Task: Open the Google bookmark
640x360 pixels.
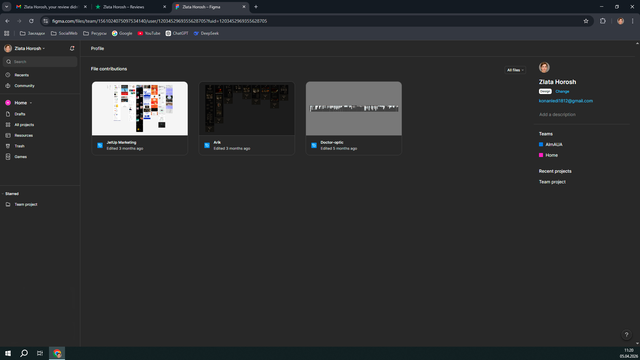Action: [122, 33]
